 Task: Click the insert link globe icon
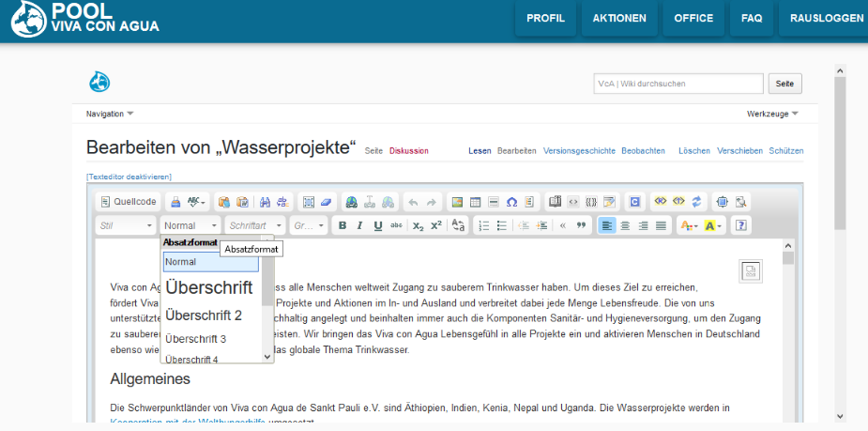[350, 202]
